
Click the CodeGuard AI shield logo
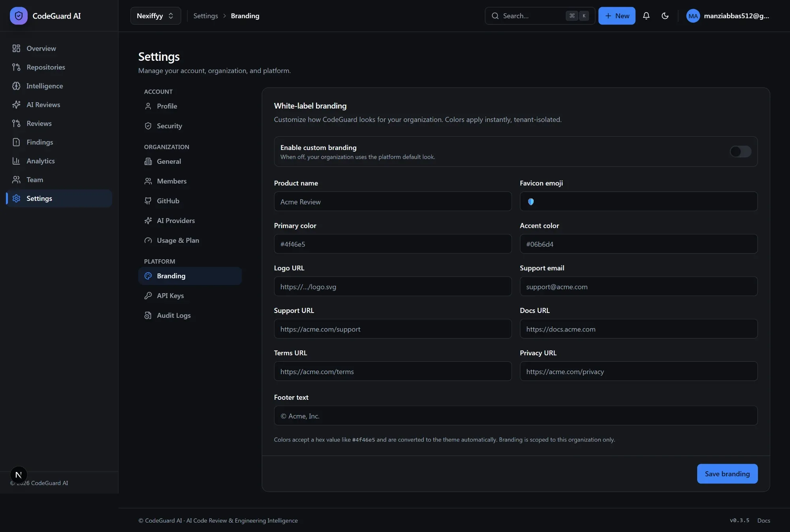click(19, 16)
